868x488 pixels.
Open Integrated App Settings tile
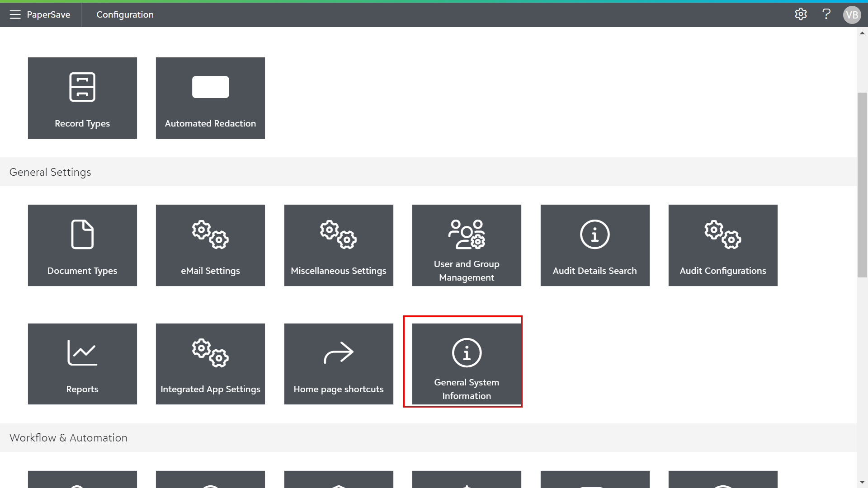coord(210,364)
